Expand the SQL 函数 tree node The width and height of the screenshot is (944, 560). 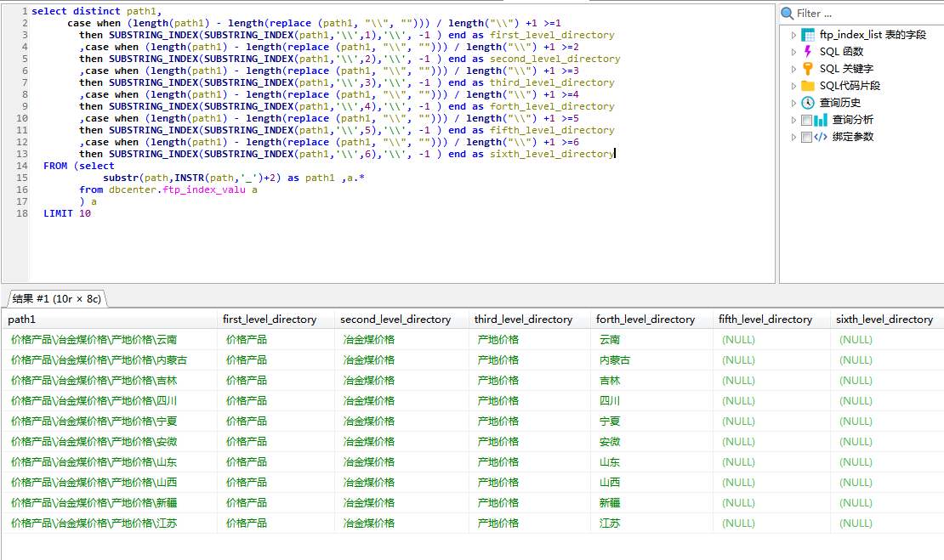(793, 52)
